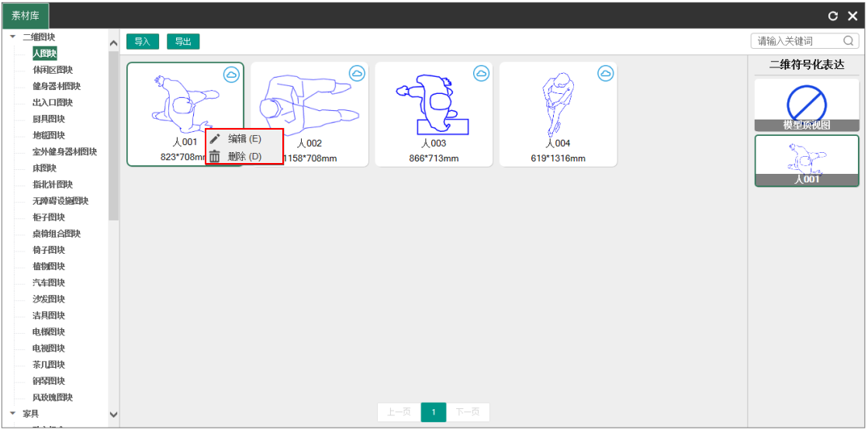
Task: Select 洁具图块 in the tree
Action: [49, 316]
